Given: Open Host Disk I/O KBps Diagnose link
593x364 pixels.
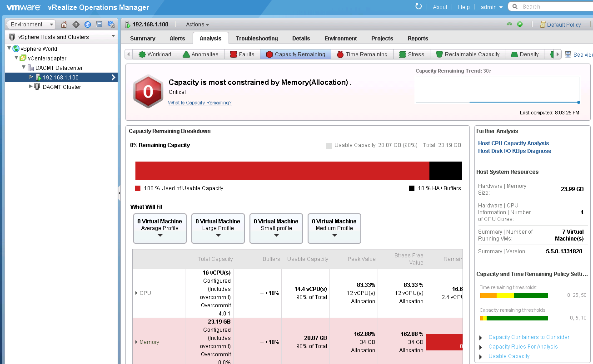Looking at the screenshot, I should coord(514,151).
